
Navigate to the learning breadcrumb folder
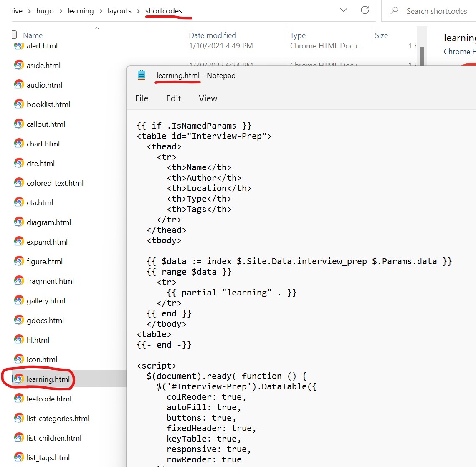point(81,11)
